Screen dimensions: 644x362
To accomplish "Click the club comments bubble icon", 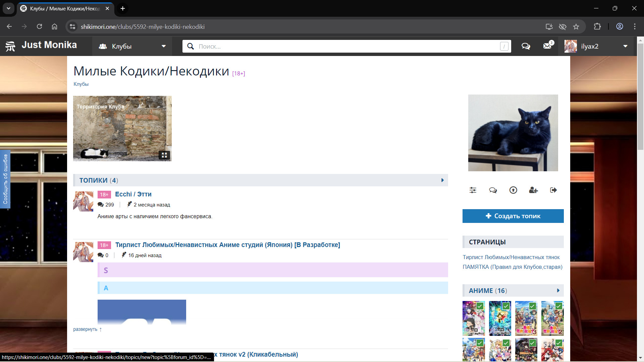I will [493, 190].
